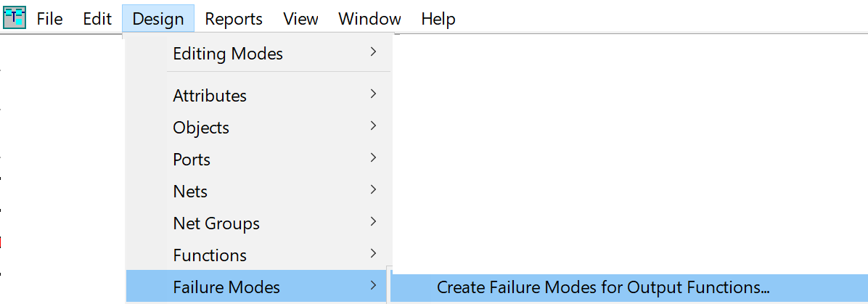Open the View menu
This screenshot has width=868, height=304.
point(300,19)
